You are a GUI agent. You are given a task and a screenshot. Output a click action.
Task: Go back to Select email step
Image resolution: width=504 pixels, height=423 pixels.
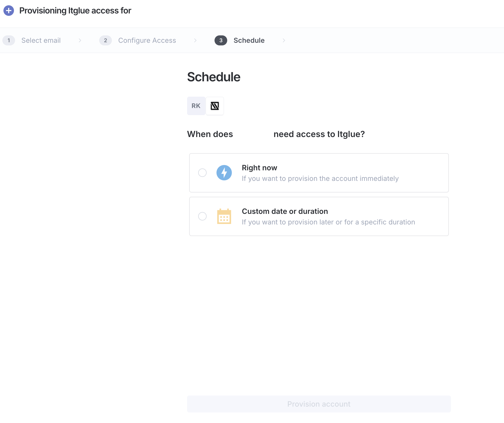pos(41,40)
